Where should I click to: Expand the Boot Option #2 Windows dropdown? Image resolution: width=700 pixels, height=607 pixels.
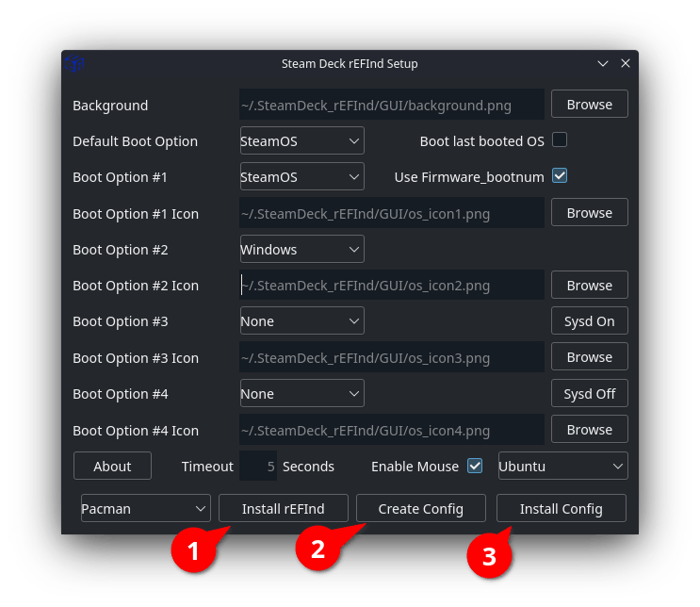click(301, 250)
